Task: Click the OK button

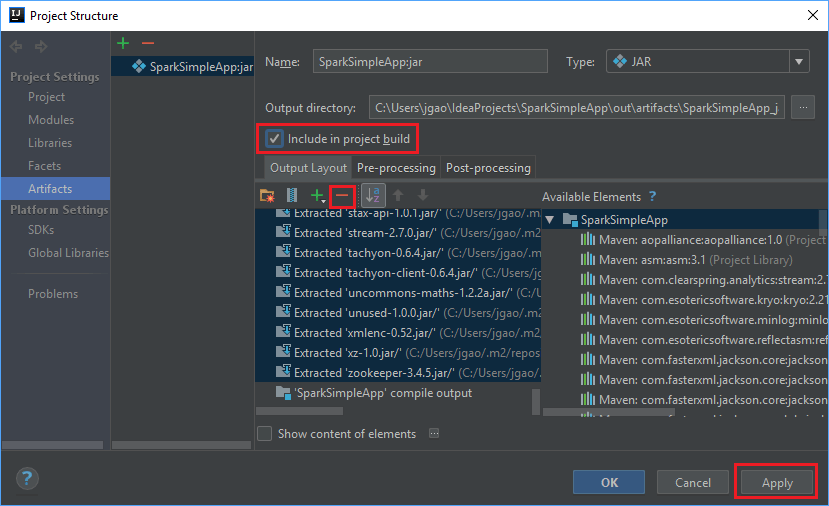Action: coord(609,482)
